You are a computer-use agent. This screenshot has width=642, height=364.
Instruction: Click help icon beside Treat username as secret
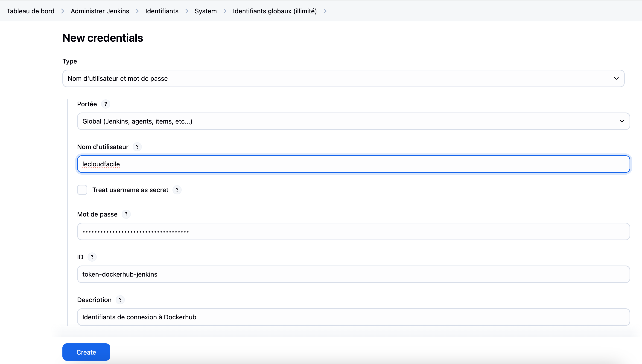click(177, 190)
